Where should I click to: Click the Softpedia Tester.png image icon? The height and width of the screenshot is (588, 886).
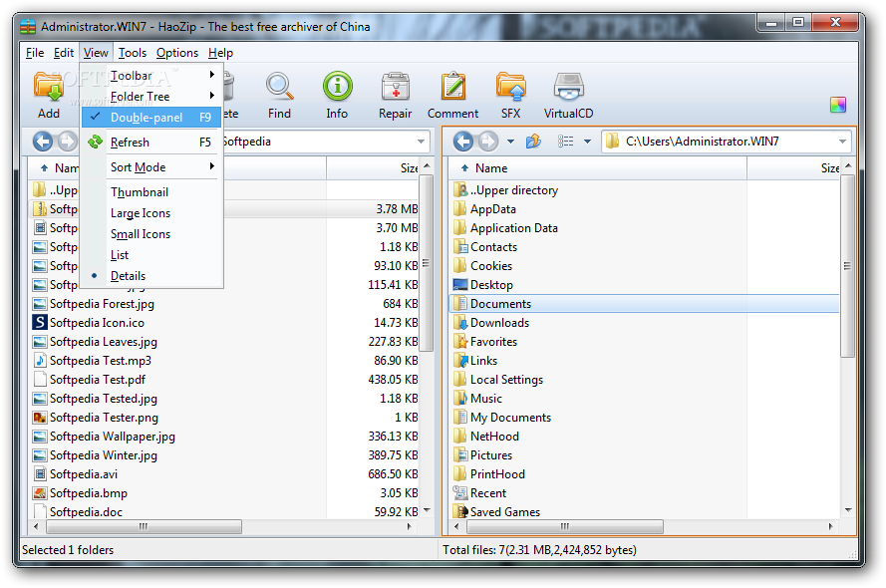click(40, 418)
